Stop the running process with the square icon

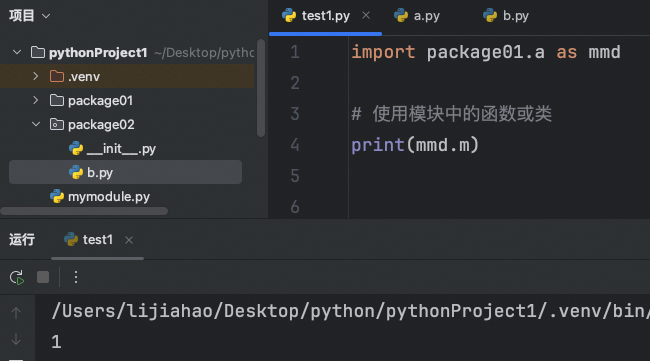43,277
